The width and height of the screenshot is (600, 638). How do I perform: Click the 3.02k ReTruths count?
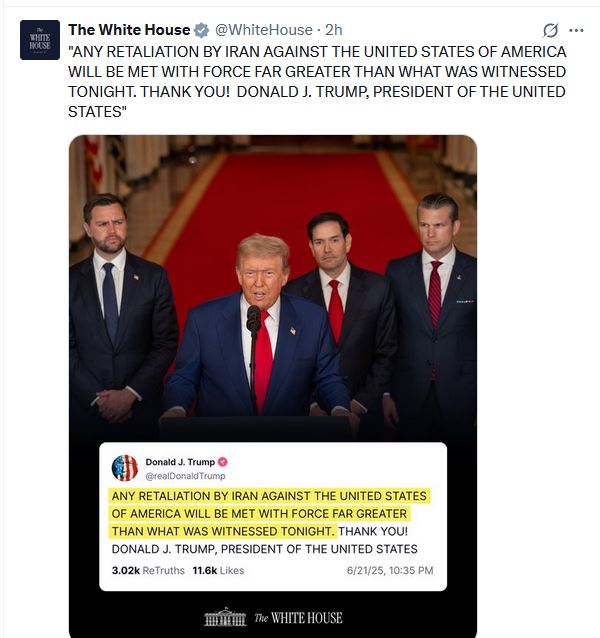point(148,570)
